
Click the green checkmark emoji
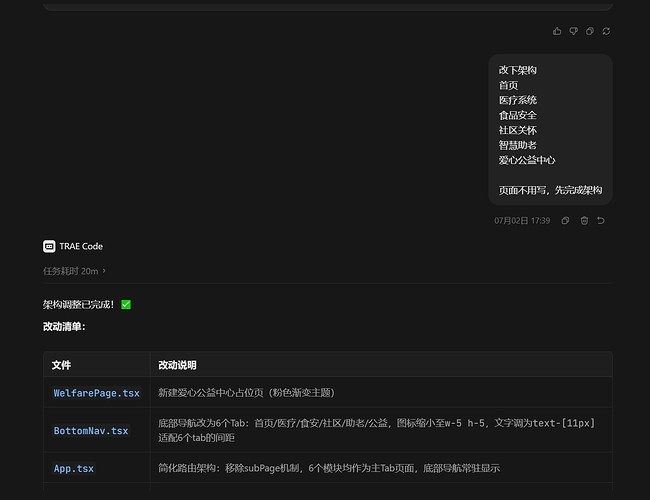[x=126, y=305]
